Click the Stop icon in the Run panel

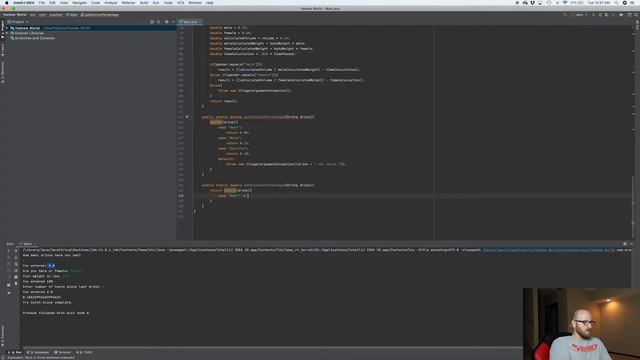[9, 258]
